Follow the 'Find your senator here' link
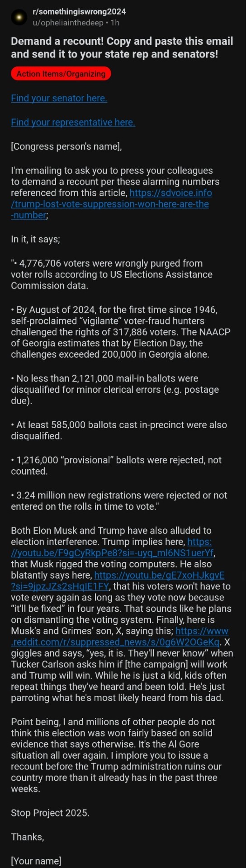The image size is (246, 868). [59, 98]
